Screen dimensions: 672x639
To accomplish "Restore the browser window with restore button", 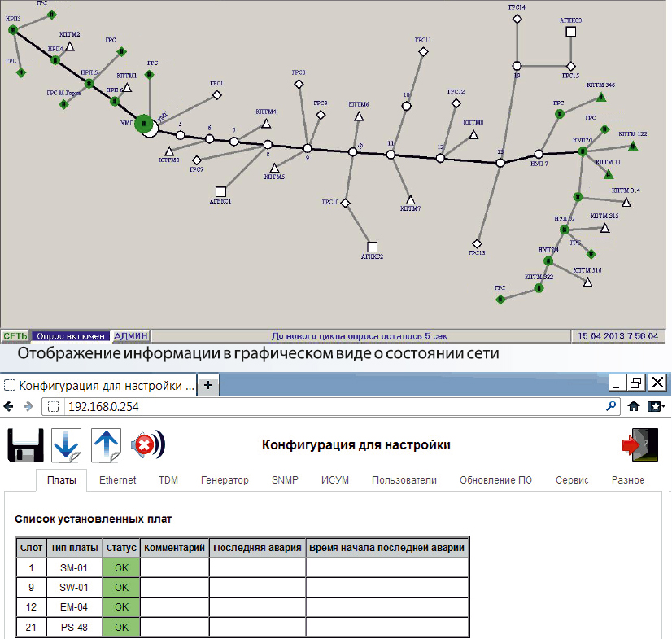I will (x=636, y=383).
